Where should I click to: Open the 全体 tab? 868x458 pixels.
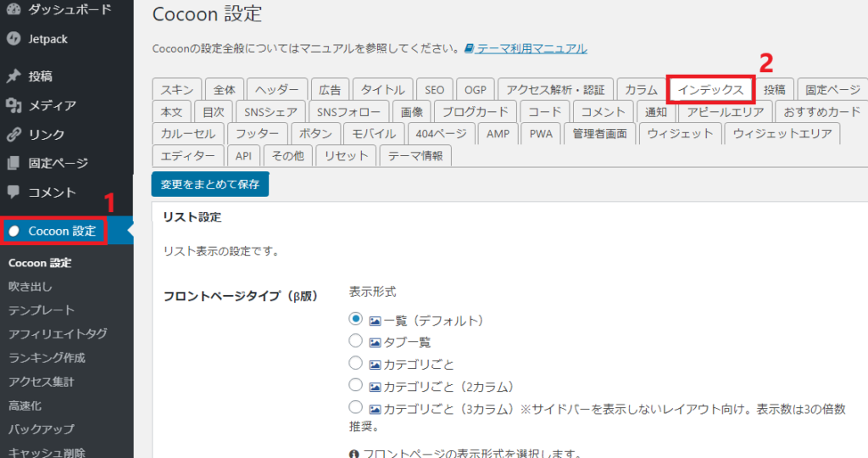click(224, 90)
